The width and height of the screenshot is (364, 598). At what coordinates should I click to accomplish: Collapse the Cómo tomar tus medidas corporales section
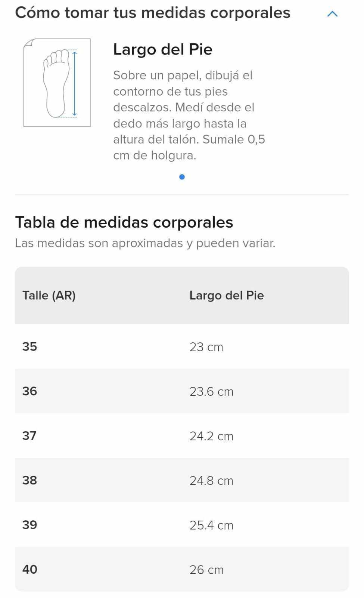(x=332, y=14)
